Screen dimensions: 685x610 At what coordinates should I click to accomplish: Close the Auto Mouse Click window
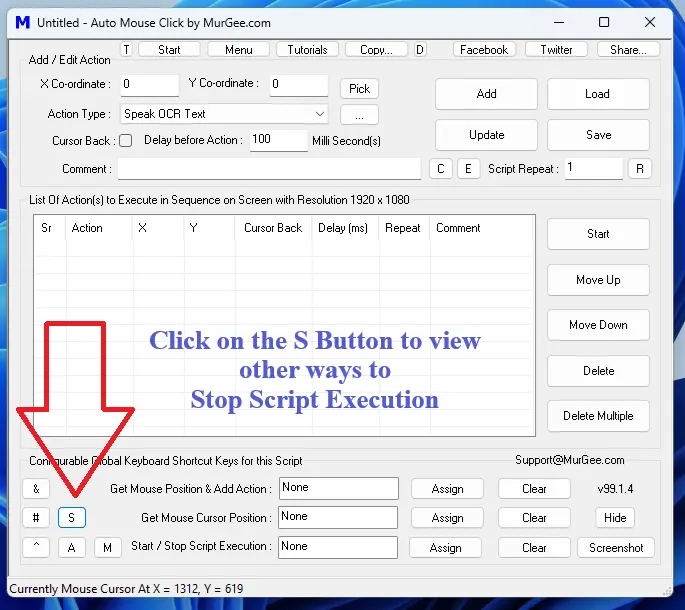(650, 22)
